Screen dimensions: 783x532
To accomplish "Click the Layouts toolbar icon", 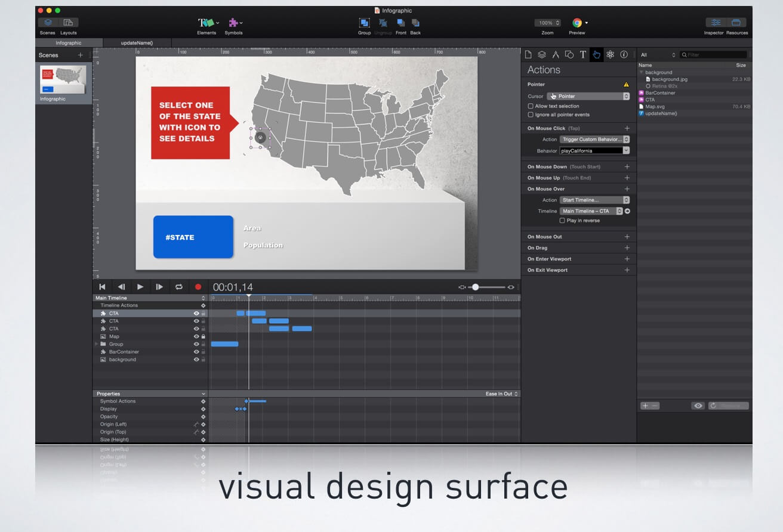I will (x=68, y=23).
